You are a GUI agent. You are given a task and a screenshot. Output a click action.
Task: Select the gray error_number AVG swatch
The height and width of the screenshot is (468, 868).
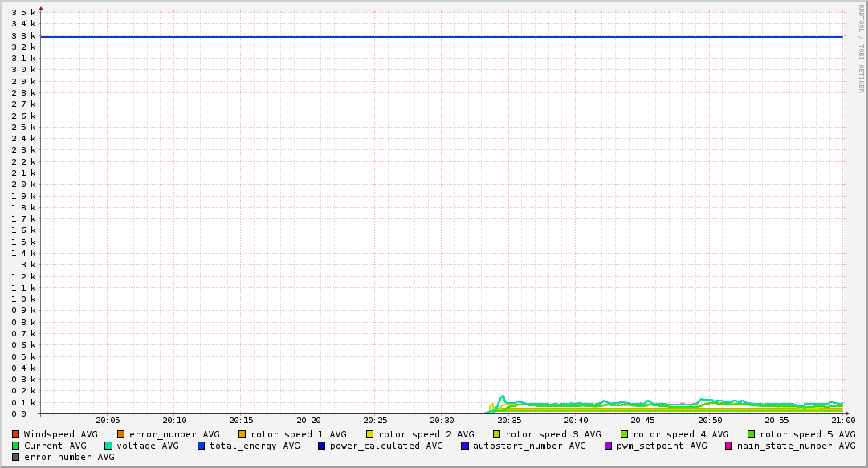(15, 457)
